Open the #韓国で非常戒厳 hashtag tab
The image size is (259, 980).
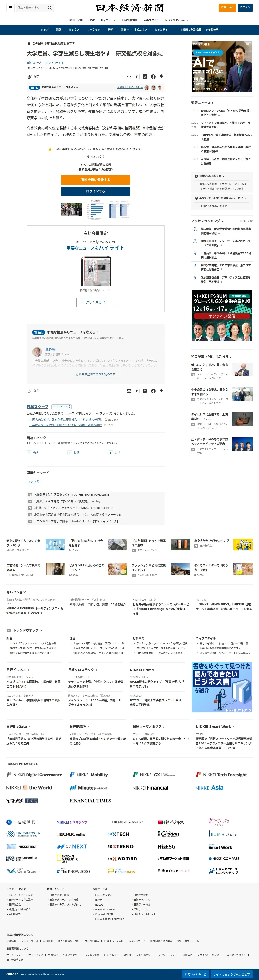point(191,30)
